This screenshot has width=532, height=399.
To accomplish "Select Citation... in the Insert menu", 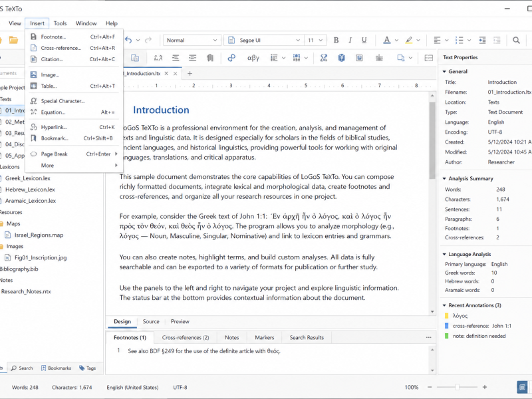I will (72, 59).
